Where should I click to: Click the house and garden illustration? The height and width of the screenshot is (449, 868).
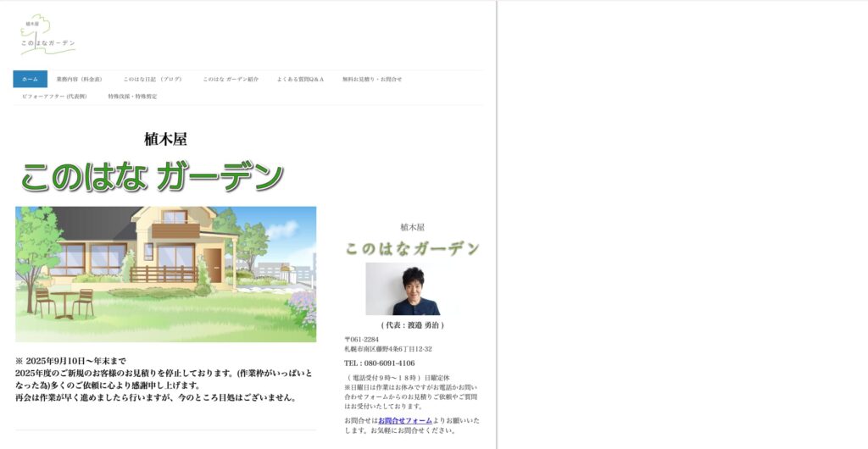click(165, 274)
